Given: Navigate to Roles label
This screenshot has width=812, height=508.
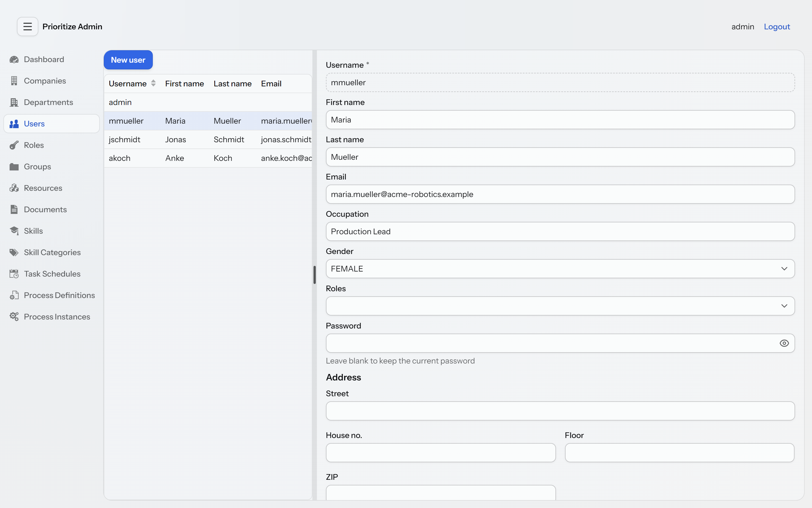Looking at the screenshot, I should point(34,145).
